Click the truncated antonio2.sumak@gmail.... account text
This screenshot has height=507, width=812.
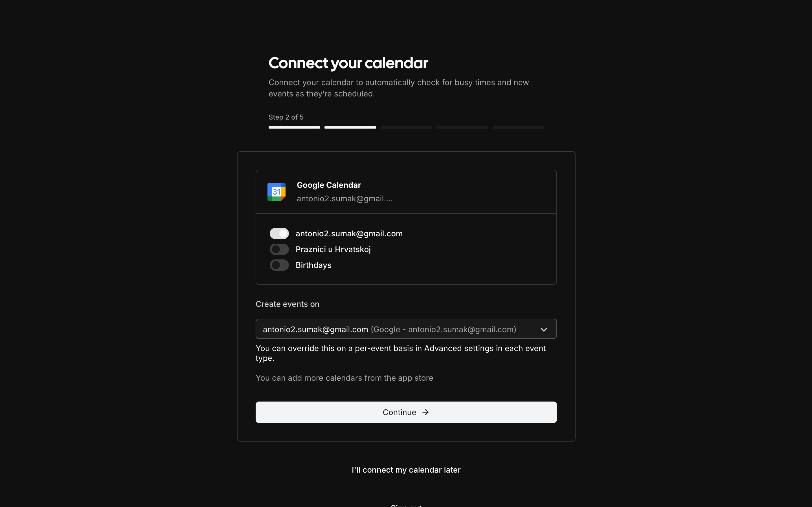pos(344,199)
